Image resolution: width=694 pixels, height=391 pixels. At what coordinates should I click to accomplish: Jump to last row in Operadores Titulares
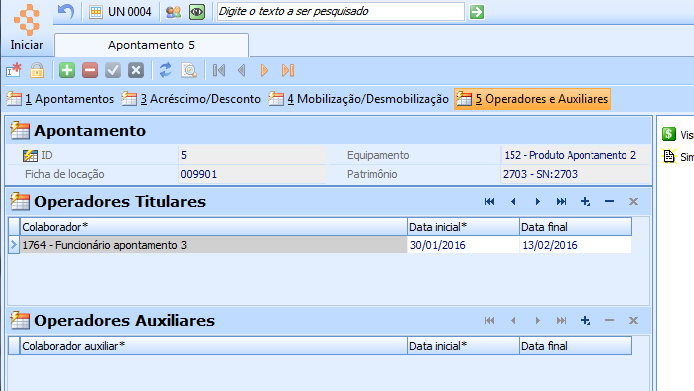(x=561, y=201)
